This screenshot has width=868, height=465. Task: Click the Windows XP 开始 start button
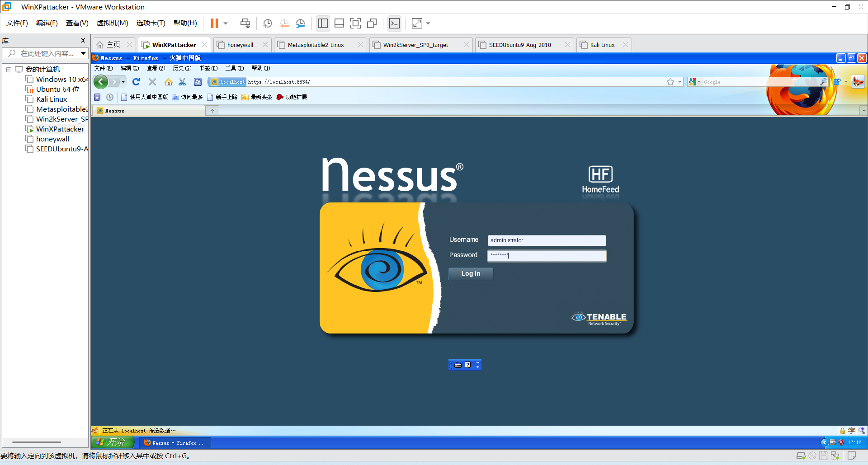[x=113, y=442]
